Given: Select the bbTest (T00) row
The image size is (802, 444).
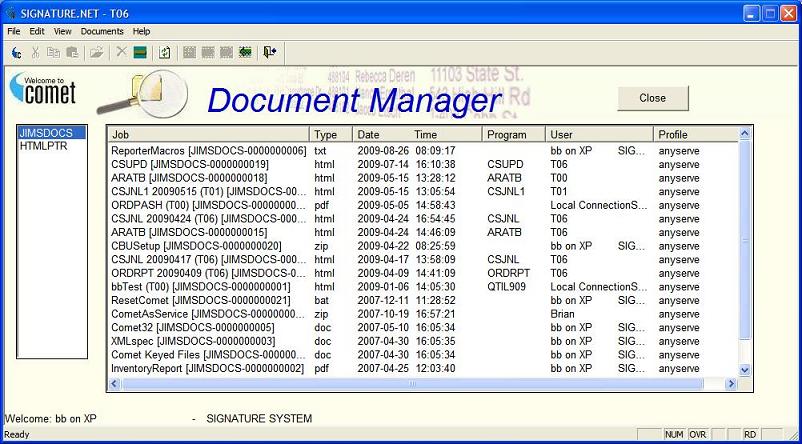Looking at the screenshot, I should 423,286.
